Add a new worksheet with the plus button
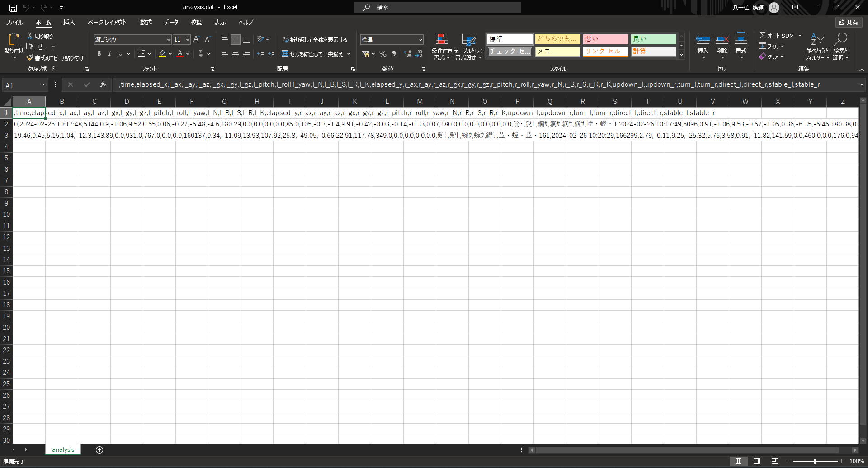This screenshot has width=868, height=468. 99,450
